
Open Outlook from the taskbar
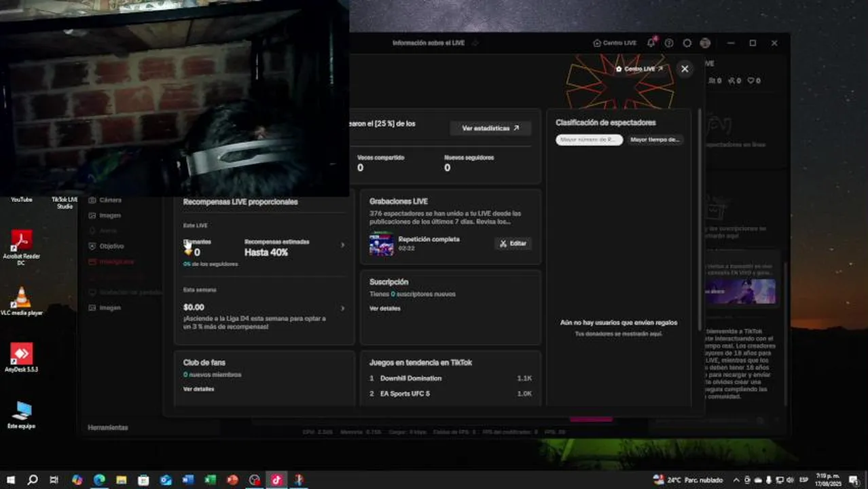click(x=166, y=479)
